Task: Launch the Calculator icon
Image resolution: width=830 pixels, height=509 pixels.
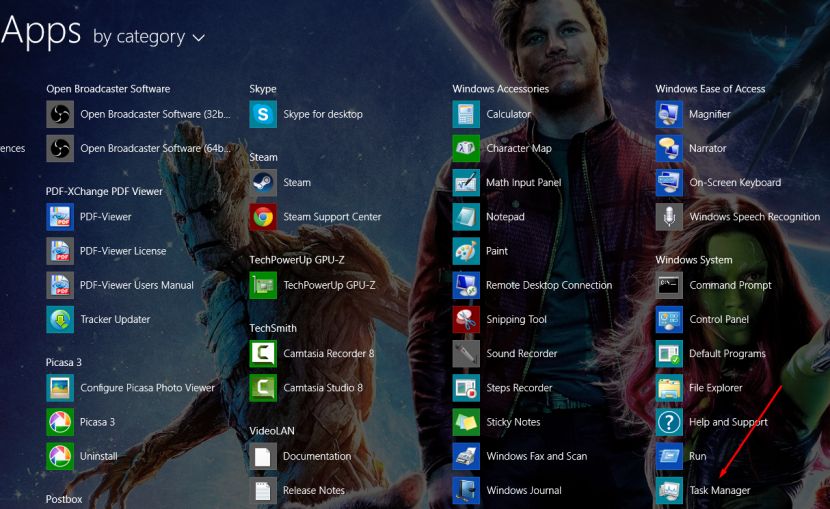Action: click(x=466, y=114)
